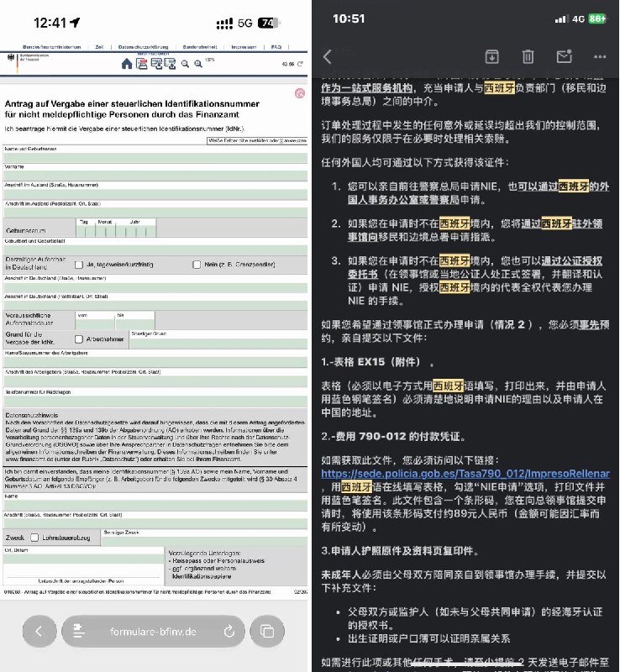Tap the underlined '事先预约' link text

coord(594,324)
